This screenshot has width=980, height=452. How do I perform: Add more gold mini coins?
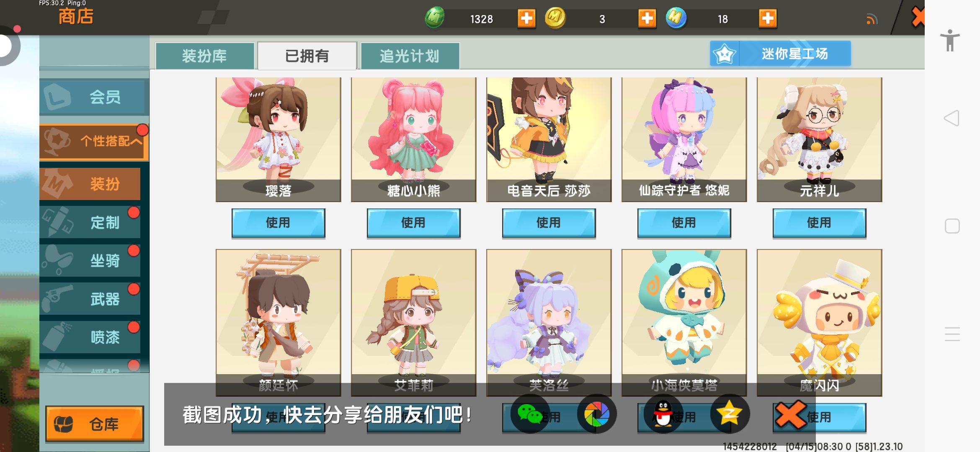click(x=647, y=18)
